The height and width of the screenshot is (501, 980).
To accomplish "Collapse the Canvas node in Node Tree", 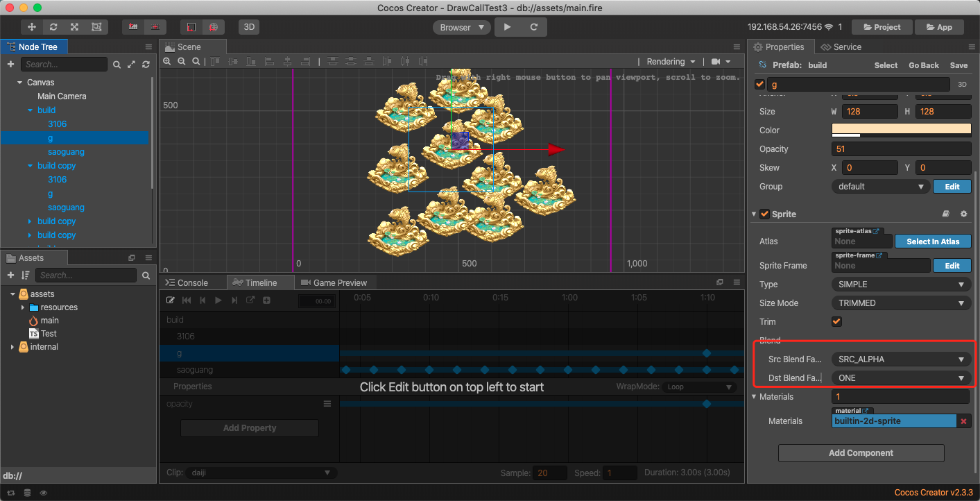I will click(19, 83).
